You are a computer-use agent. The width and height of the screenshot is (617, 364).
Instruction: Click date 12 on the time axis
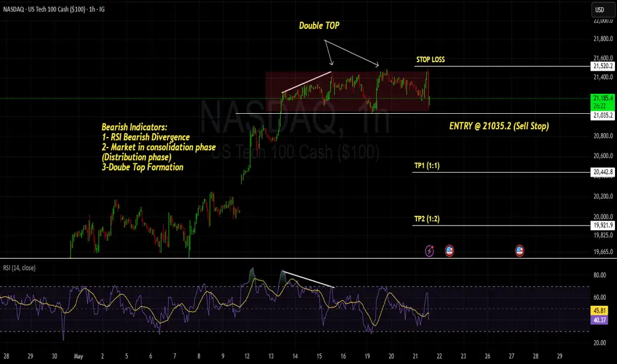coord(247,356)
